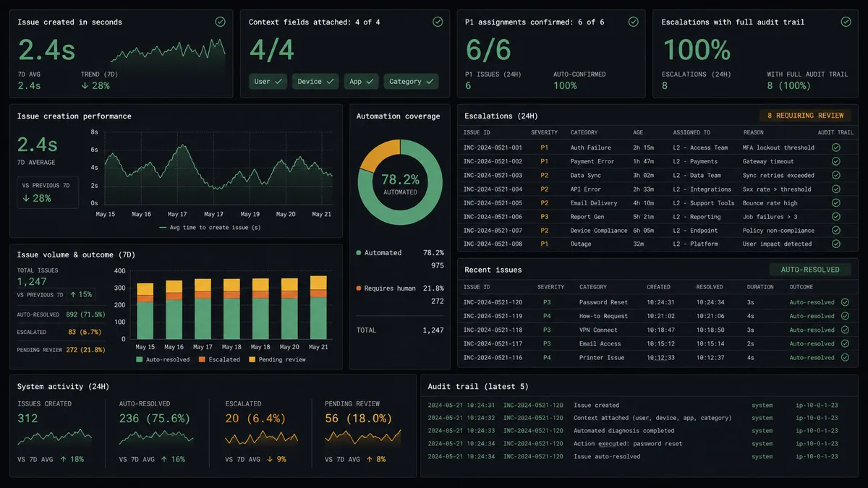Click audit trail check for INC-2024-0521-004
This screenshot has height=488, width=868.
pos(836,189)
